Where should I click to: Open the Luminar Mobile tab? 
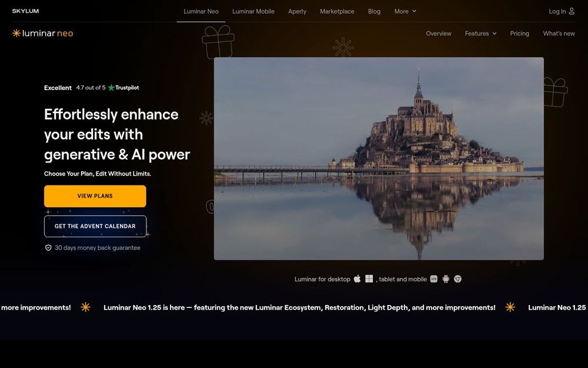click(253, 11)
